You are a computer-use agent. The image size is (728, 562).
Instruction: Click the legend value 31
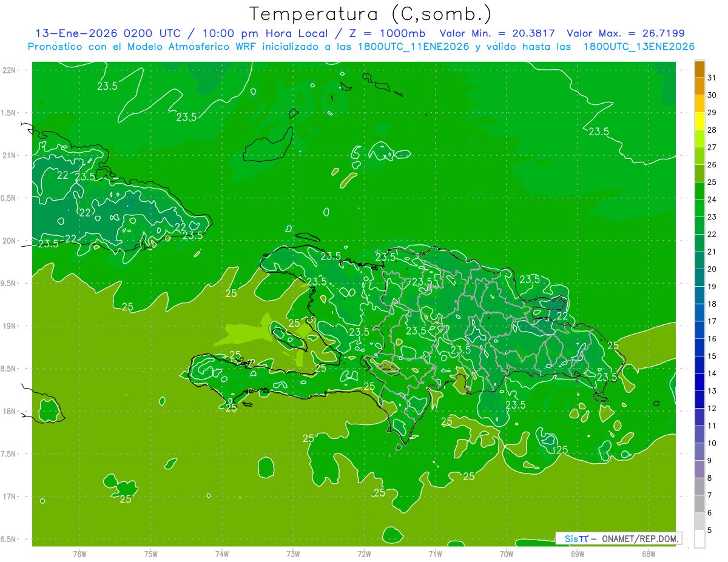tap(712, 78)
